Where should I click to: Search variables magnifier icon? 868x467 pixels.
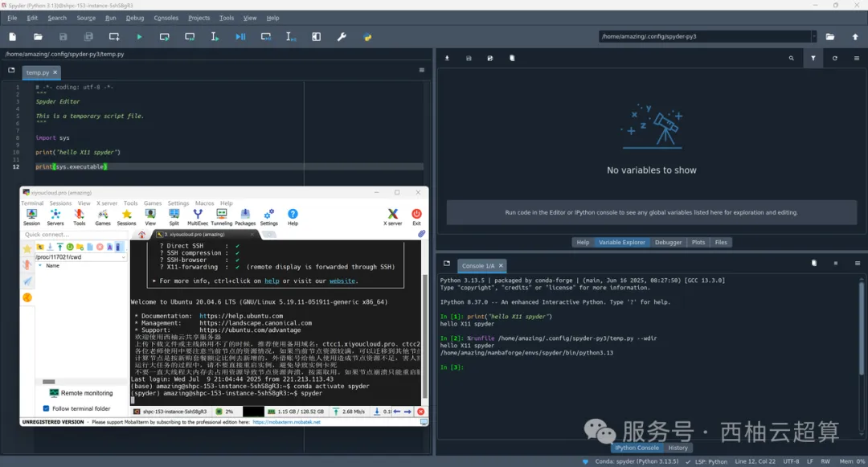click(x=791, y=58)
